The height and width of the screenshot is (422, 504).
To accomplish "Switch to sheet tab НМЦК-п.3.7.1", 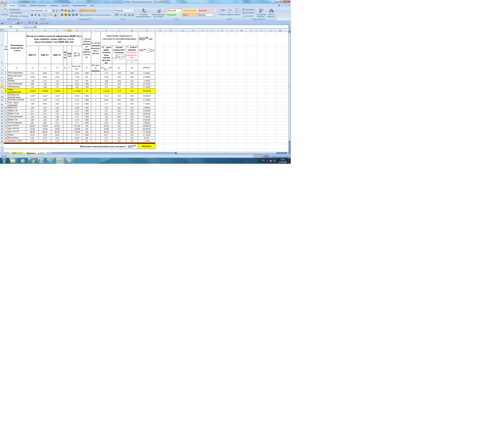I will click(x=17, y=153).
